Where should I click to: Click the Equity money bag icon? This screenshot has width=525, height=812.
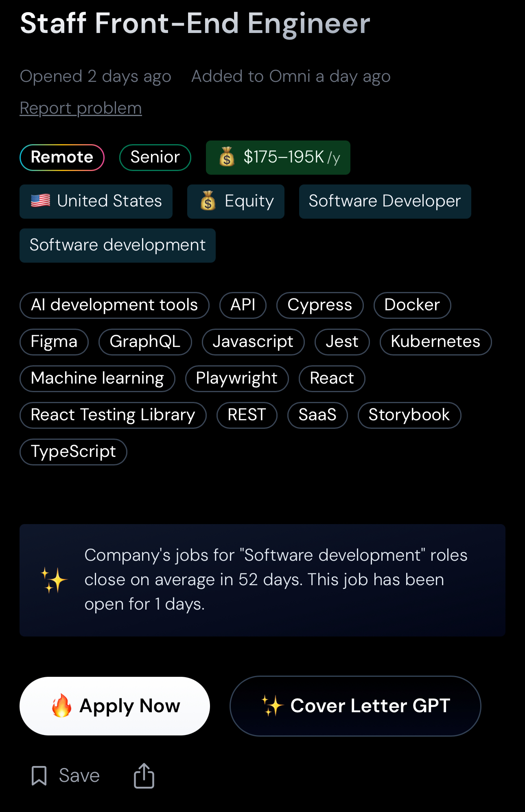pos(208,201)
